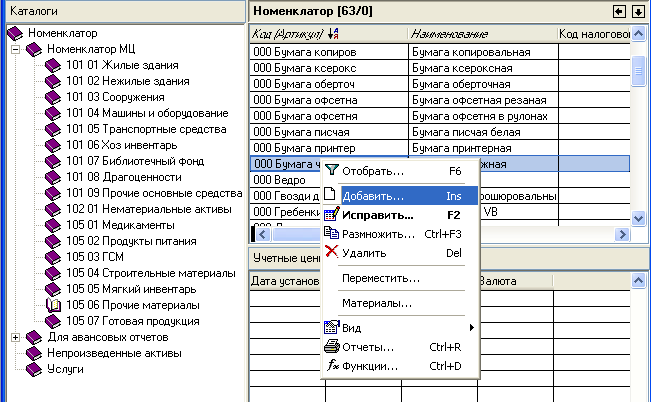Screen dimensions: 651x402
Task: Select the 105 05 Мягкий инвентарь folder
Action: pyautogui.click(x=131, y=289)
